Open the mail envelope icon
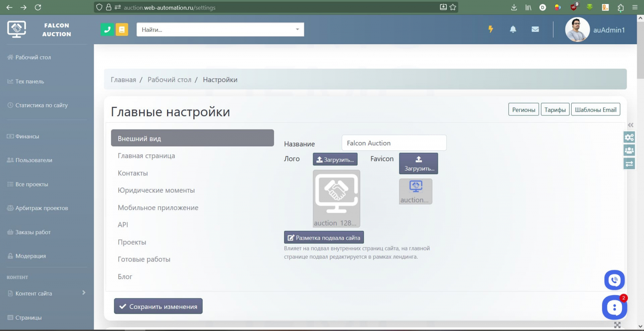The height and width of the screenshot is (331, 644). click(x=535, y=29)
